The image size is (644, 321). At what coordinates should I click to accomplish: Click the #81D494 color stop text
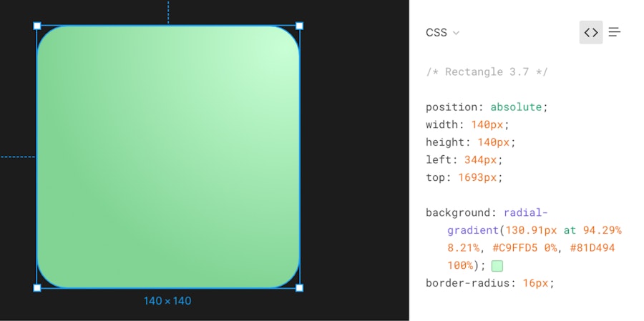pos(592,248)
